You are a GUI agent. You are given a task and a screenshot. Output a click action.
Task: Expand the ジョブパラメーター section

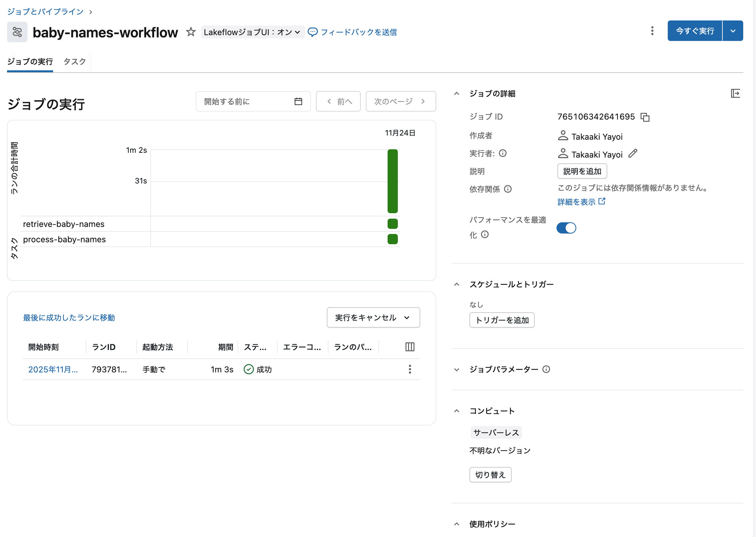pos(457,370)
